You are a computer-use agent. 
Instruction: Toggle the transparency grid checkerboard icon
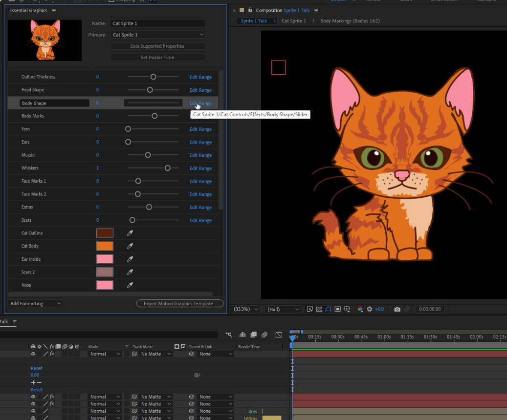click(319, 309)
